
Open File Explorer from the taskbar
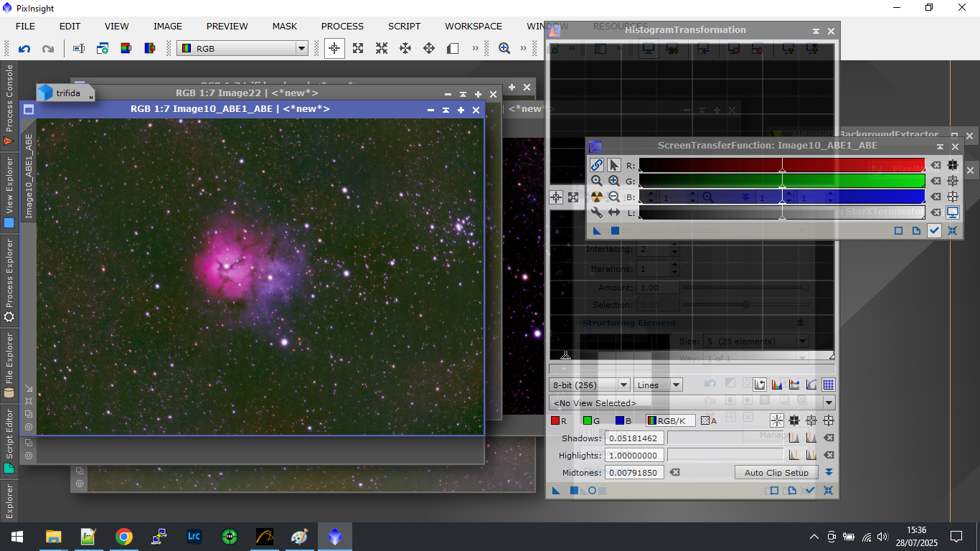(54, 537)
